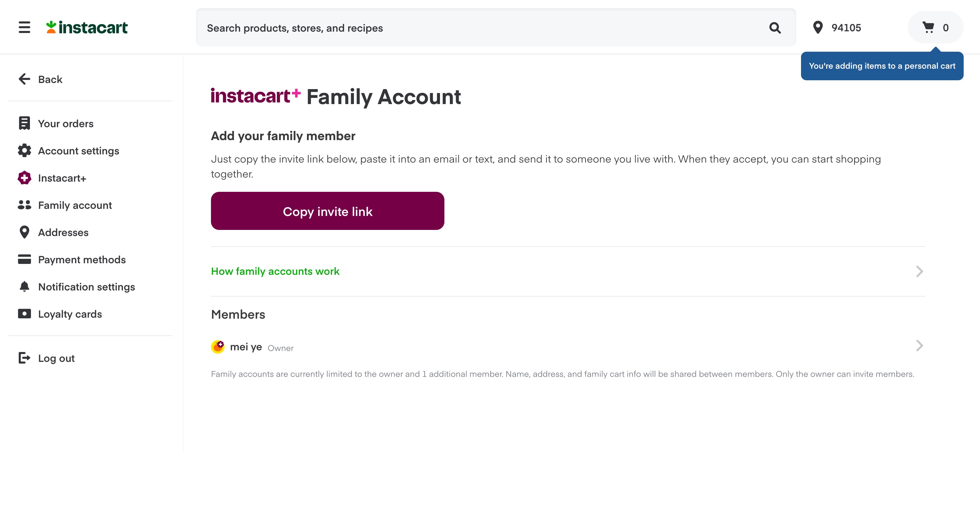Focus the search products input field
The height and width of the screenshot is (519, 980).
coord(481,28)
